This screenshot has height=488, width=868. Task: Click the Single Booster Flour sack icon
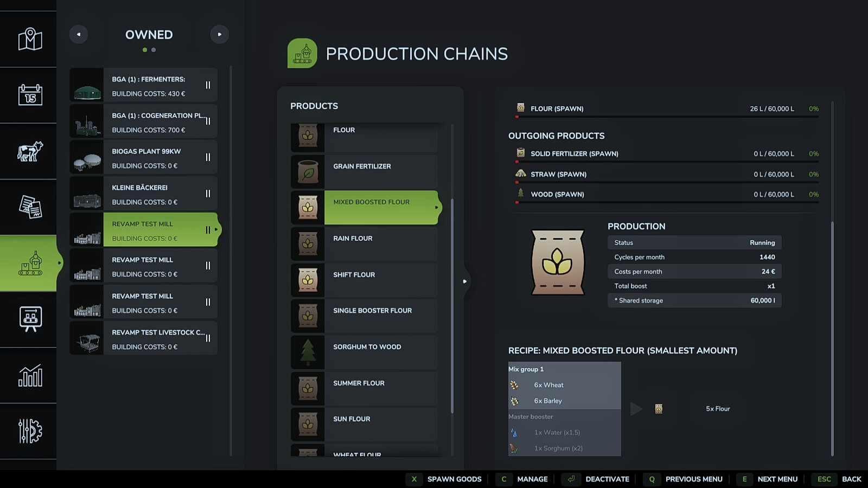pos(308,316)
